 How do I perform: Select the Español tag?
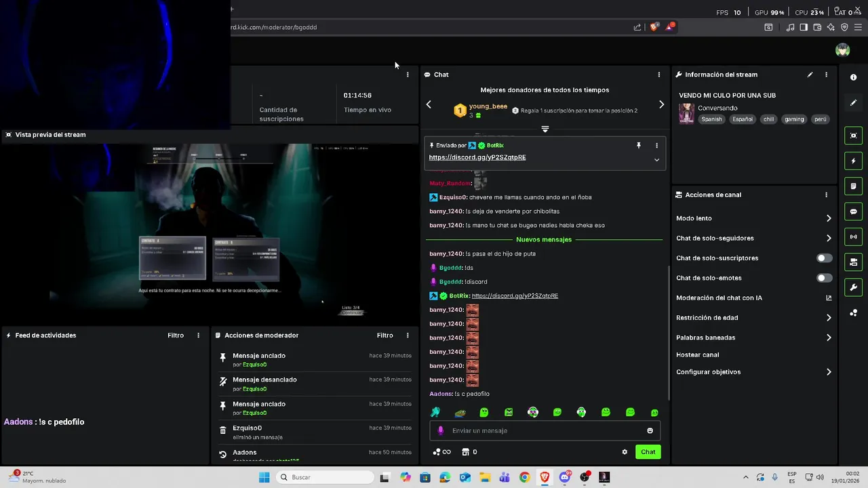pos(742,119)
